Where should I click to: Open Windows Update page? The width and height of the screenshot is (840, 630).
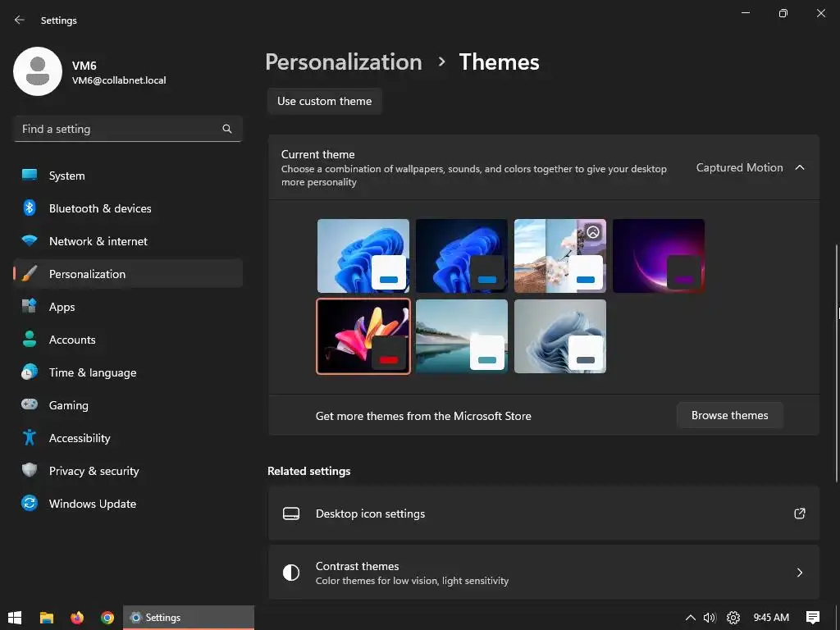128,503
